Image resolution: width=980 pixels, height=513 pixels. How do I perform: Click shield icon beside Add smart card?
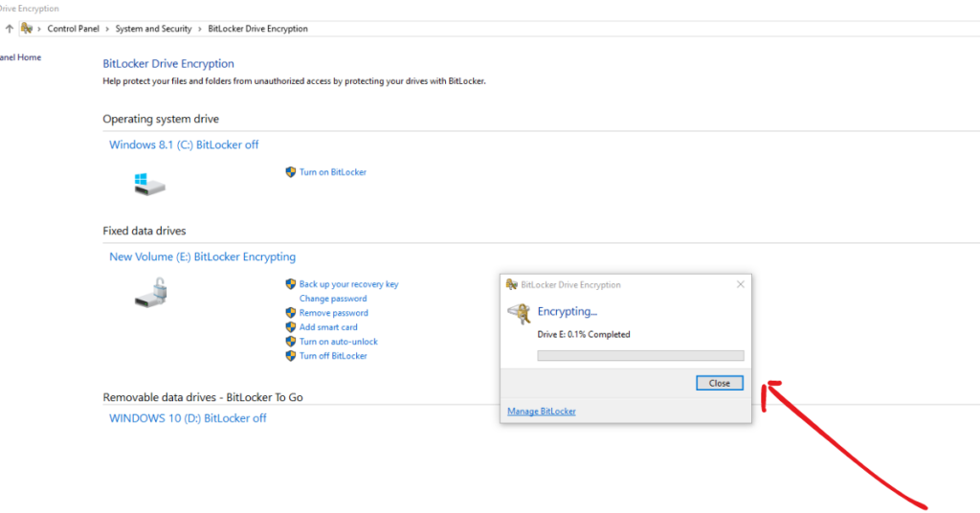pyautogui.click(x=291, y=327)
